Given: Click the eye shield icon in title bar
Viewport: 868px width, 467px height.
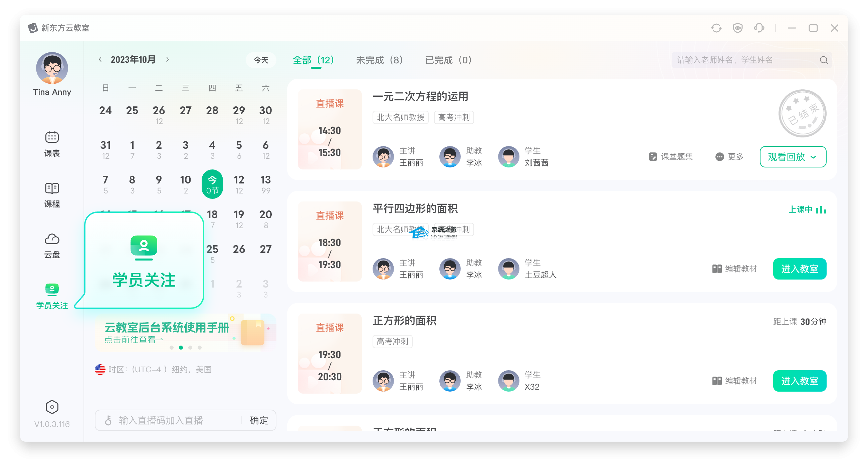Looking at the screenshot, I should pyautogui.click(x=737, y=28).
